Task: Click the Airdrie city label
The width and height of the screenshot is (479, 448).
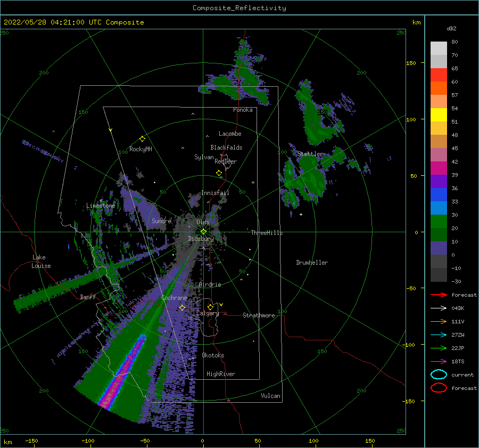Action: point(210,284)
